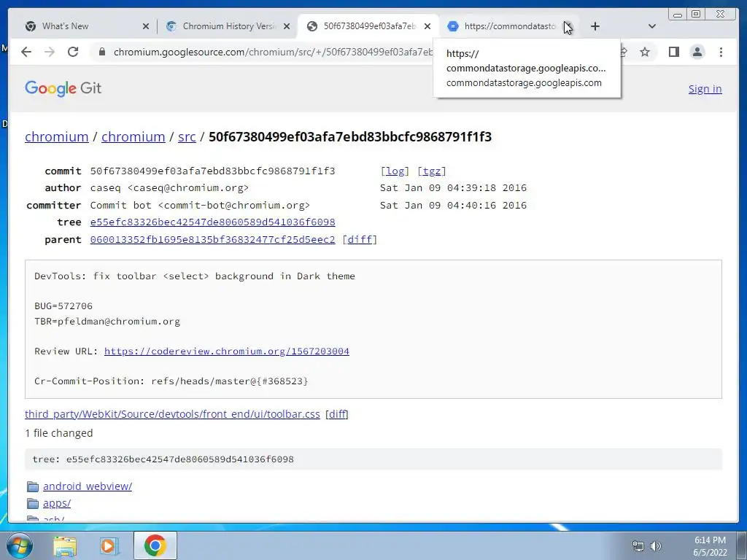Click the Chrome taskbar icon
Screen dimensions: 747x560
coord(155,545)
